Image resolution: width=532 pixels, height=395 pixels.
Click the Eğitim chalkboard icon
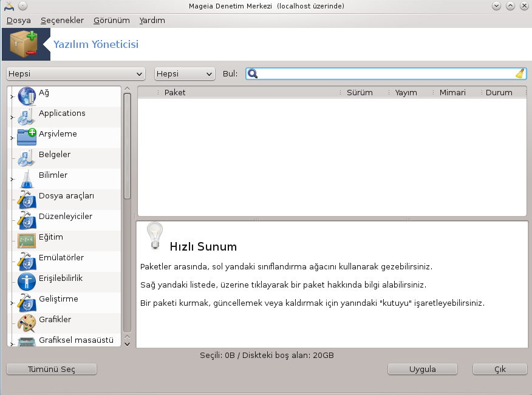coord(27,241)
